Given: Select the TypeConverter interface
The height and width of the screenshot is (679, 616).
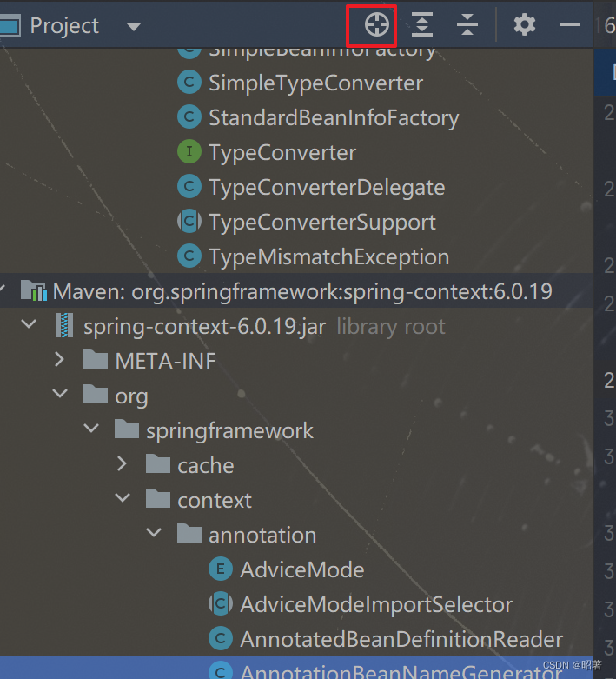Looking at the screenshot, I should (x=282, y=152).
